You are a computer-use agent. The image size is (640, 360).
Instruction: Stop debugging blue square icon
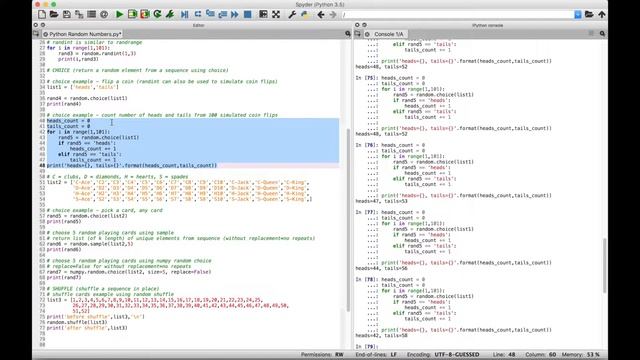pos(247,14)
